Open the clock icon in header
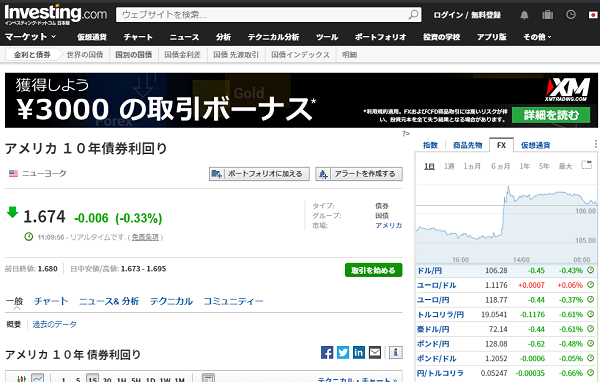The width and height of the screenshot is (600, 382). pyautogui.click(x=571, y=15)
